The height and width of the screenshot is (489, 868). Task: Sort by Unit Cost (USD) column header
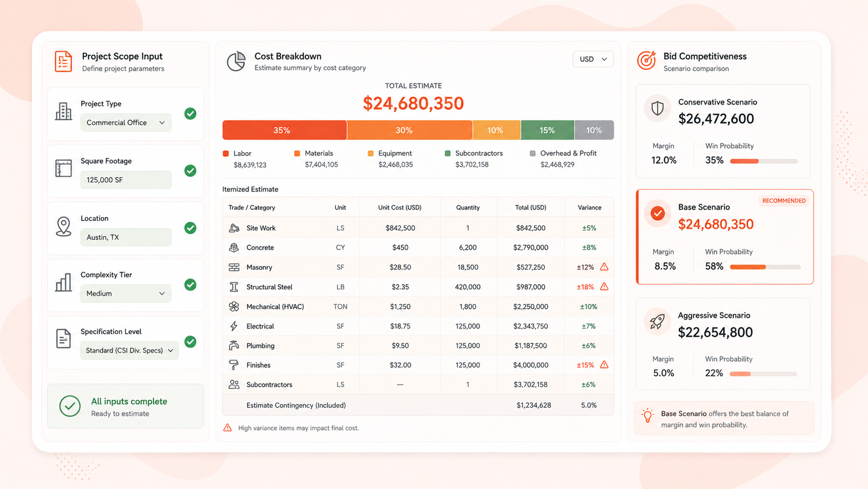click(x=400, y=207)
